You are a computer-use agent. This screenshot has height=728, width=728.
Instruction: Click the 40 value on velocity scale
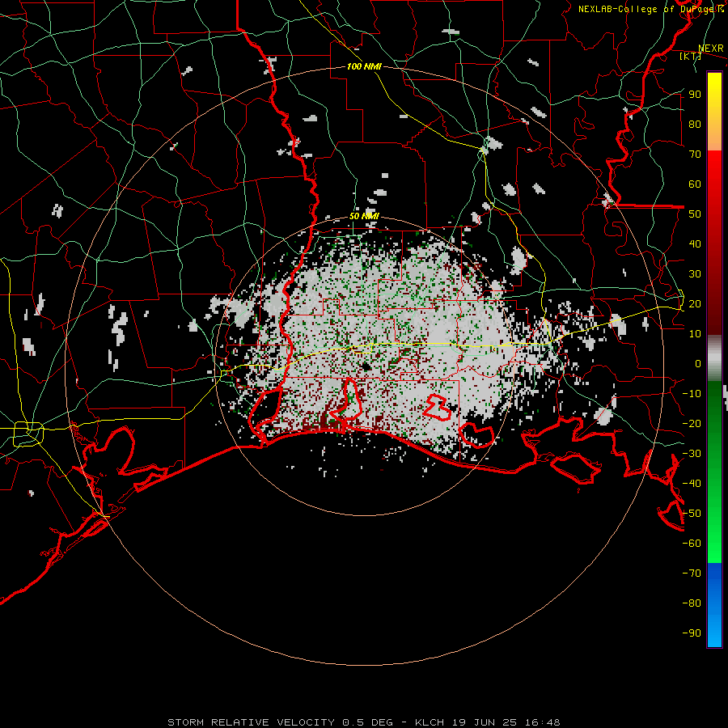(695, 243)
